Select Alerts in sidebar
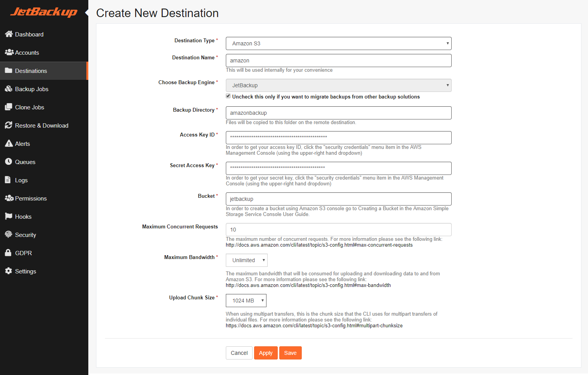This screenshot has height=375, width=588. click(44, 143)
